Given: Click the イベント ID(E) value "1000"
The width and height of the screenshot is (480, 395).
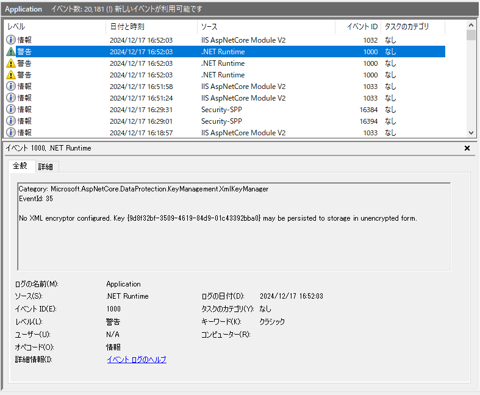Looking at the screenshot, I should coord(113,309).
